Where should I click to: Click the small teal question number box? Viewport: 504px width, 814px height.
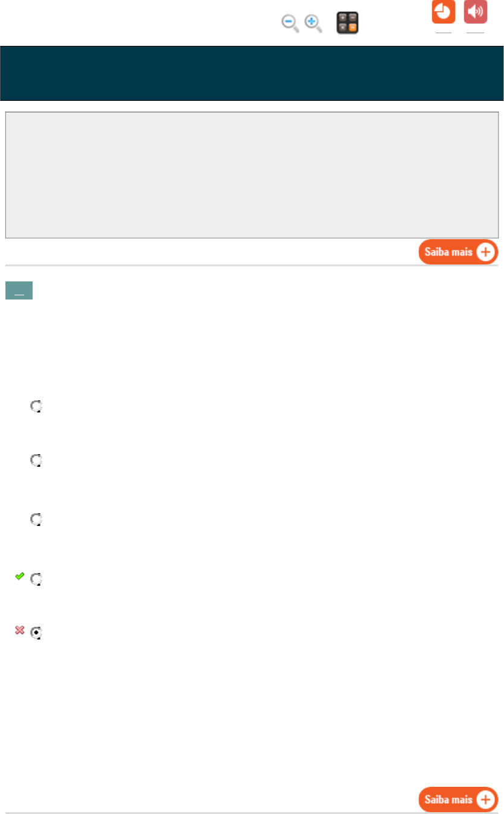pos(19,290)
